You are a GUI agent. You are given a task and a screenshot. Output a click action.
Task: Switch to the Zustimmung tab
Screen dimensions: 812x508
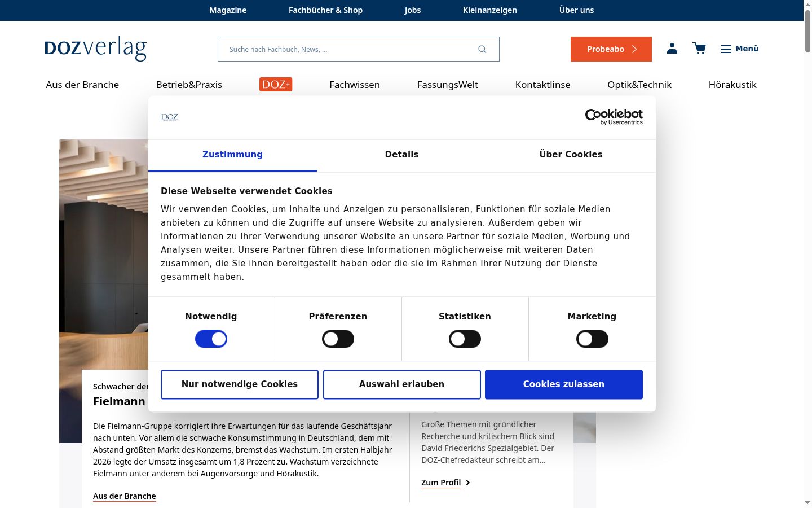click(x=232, y=155)
